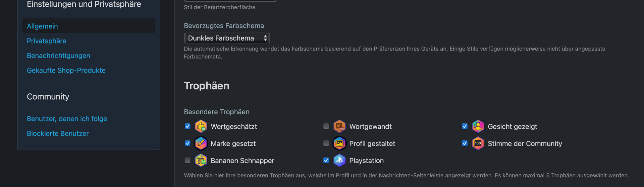Go to Benachrichtigungen settings

point(58,56)
